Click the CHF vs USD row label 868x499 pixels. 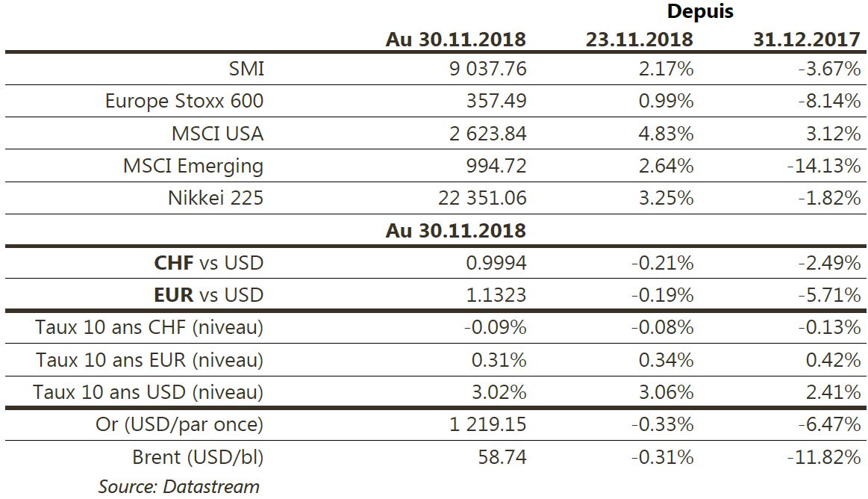click(x=208, y=263)
